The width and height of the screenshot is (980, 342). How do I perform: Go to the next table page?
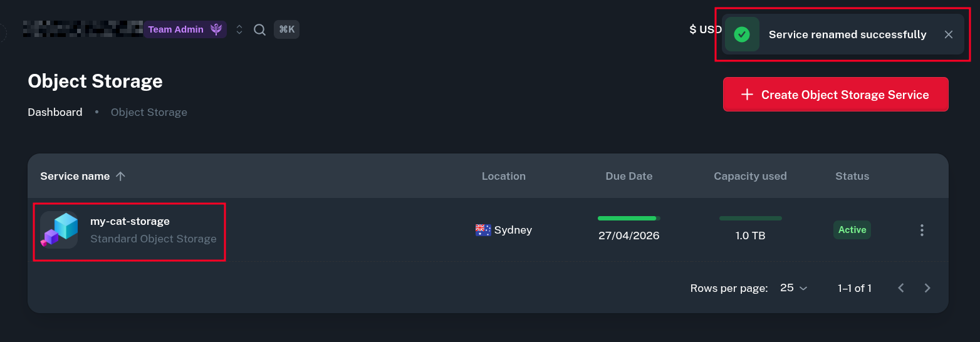927,288
